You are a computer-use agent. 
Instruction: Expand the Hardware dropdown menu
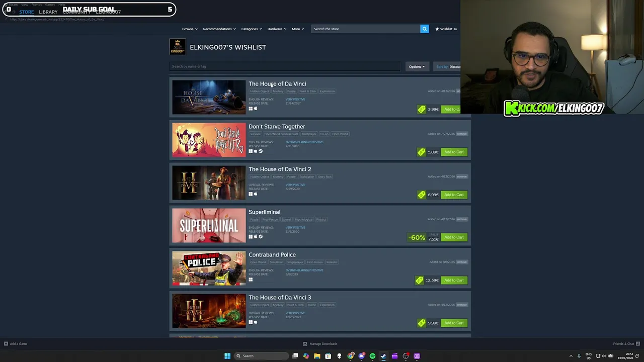pos(277,29)
